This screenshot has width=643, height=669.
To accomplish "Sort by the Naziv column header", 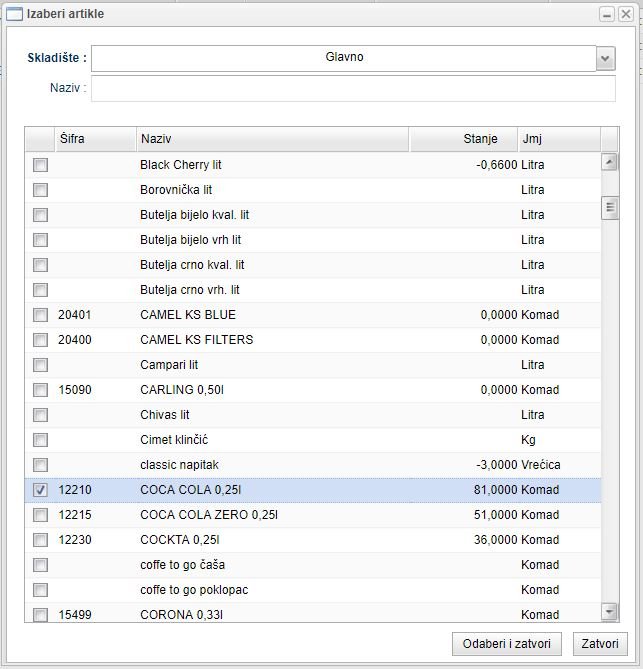I will [x=272, y=139].
